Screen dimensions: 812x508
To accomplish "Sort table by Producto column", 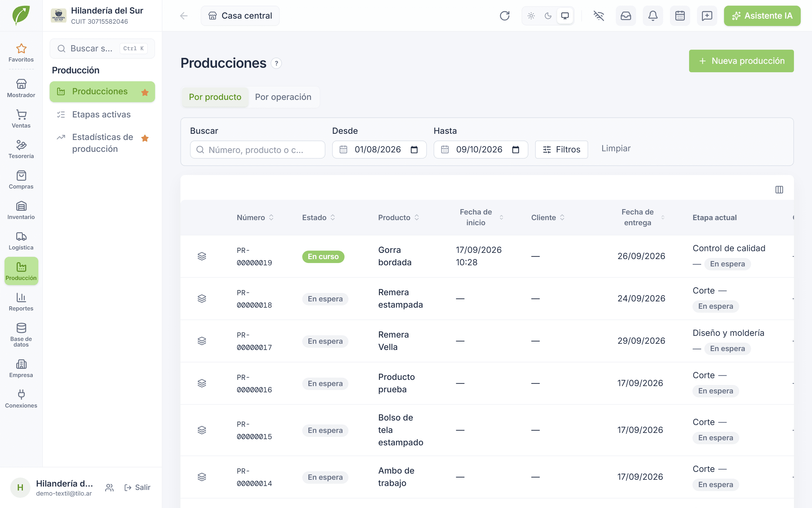I will [398, 217].
